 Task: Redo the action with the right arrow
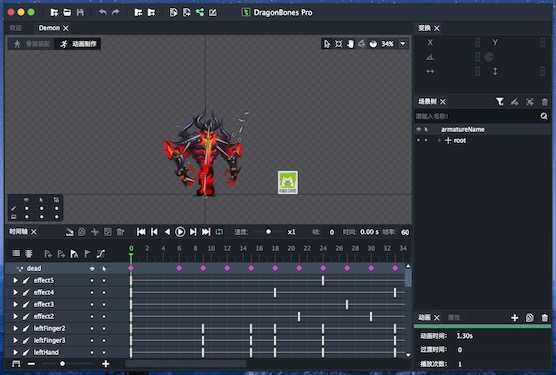tap(116, 12)
